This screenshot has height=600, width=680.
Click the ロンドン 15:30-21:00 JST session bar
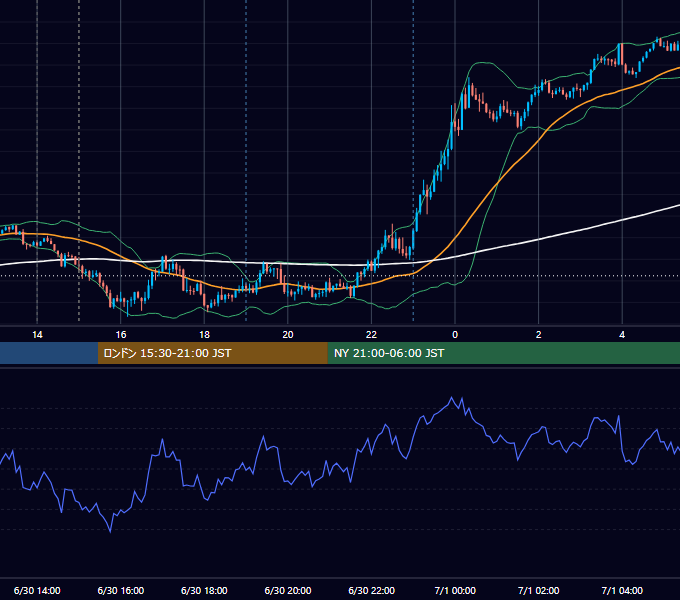(212, 353)
